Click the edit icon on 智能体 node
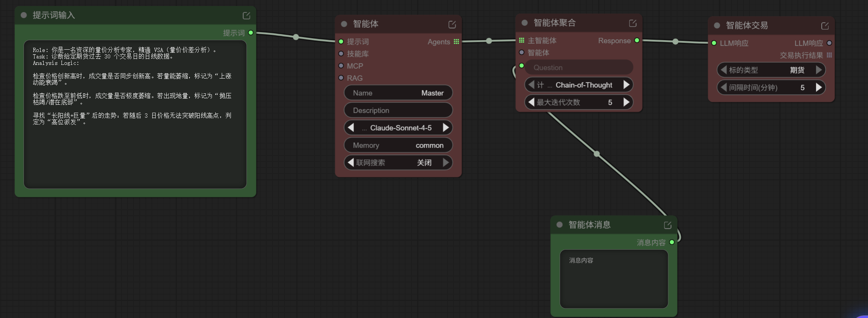The image size is (868, 318). pos(452,25)
